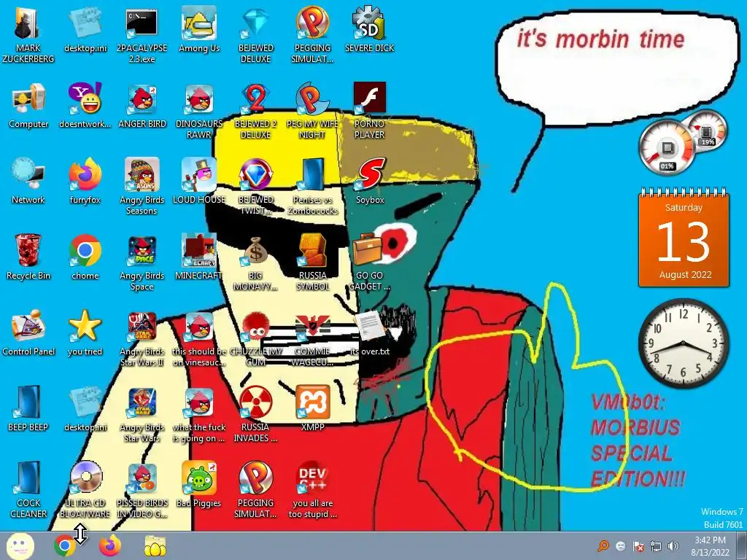Open BEEP BEEP desktop icon
Screen dimensions: 747x560
click(x=28, y=402)
